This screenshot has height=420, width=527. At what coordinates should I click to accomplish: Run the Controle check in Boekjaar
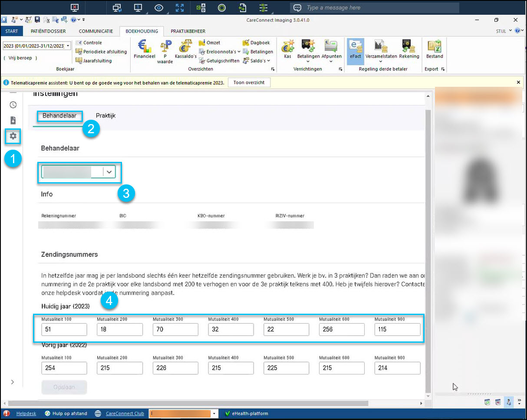pyautogui.click(x=89, y=43)
